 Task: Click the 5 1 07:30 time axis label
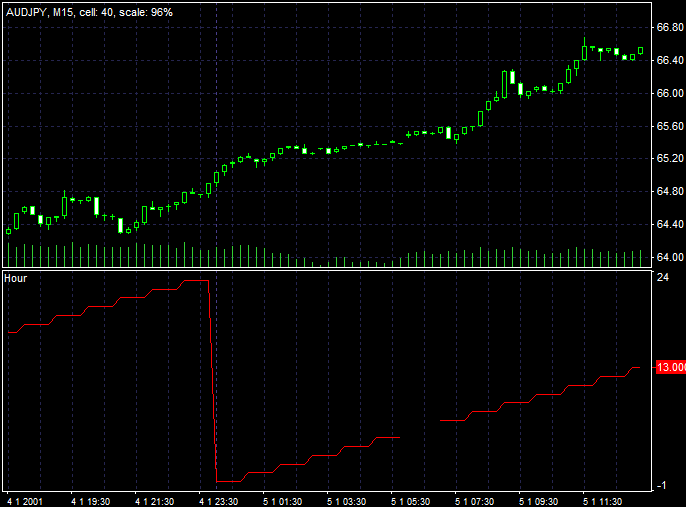coord(474,501)
